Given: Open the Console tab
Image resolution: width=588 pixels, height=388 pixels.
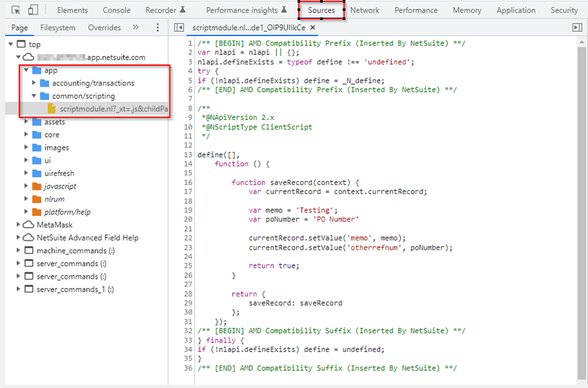Looking at the screenshot, I should click(x=116, y=10).
